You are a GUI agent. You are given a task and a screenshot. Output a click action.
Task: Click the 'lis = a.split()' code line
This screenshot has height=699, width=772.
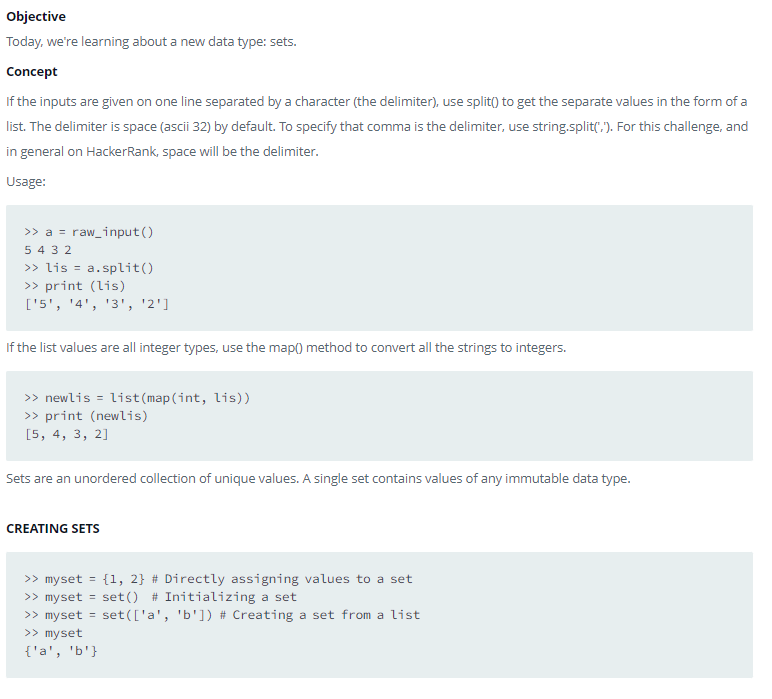click(89, 268)
